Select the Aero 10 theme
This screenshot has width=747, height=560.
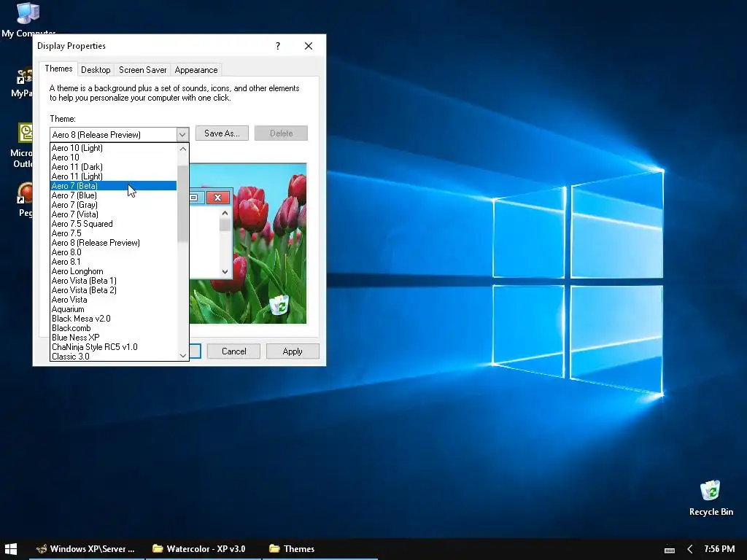point(113,157)
